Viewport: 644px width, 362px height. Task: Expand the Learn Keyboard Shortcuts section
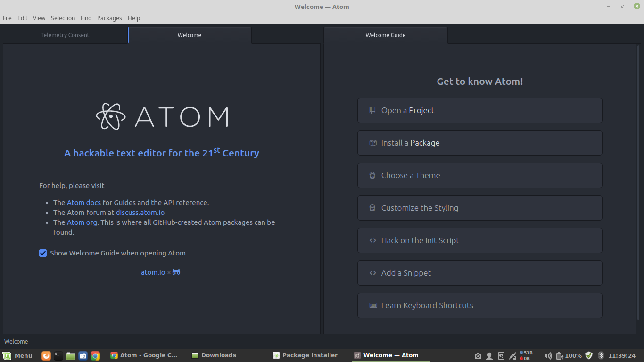(479, 305)
